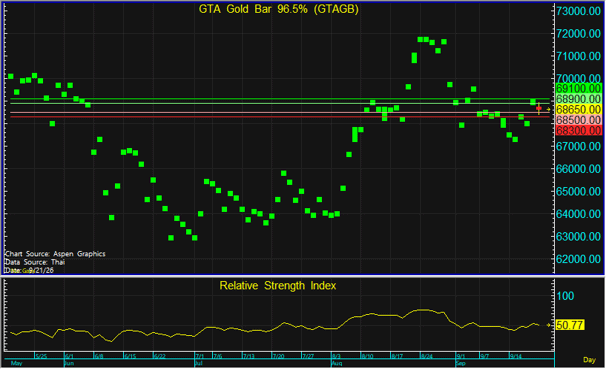Screen dimensions: 606x369
Task: Click the Jun month label
Action: (69, 363)
